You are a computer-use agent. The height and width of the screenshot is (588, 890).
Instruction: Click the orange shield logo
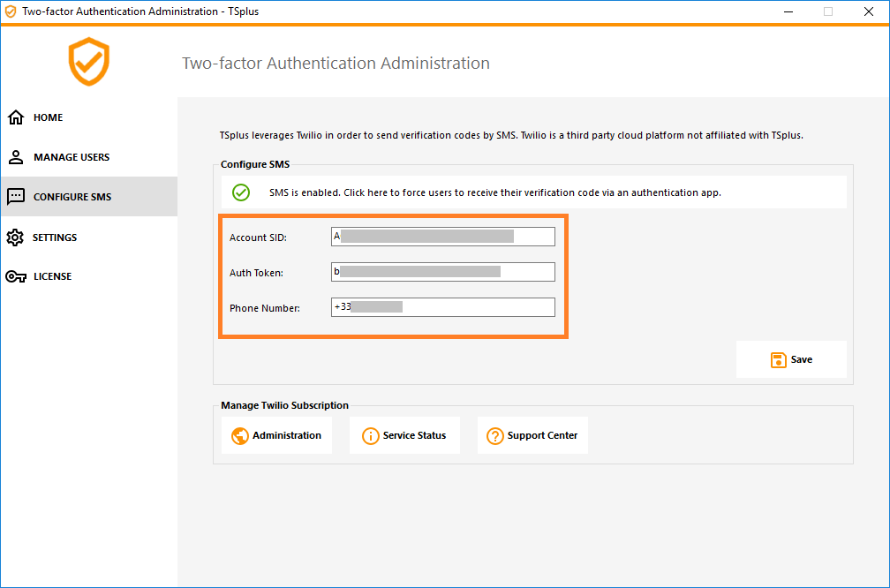point(88,62)
